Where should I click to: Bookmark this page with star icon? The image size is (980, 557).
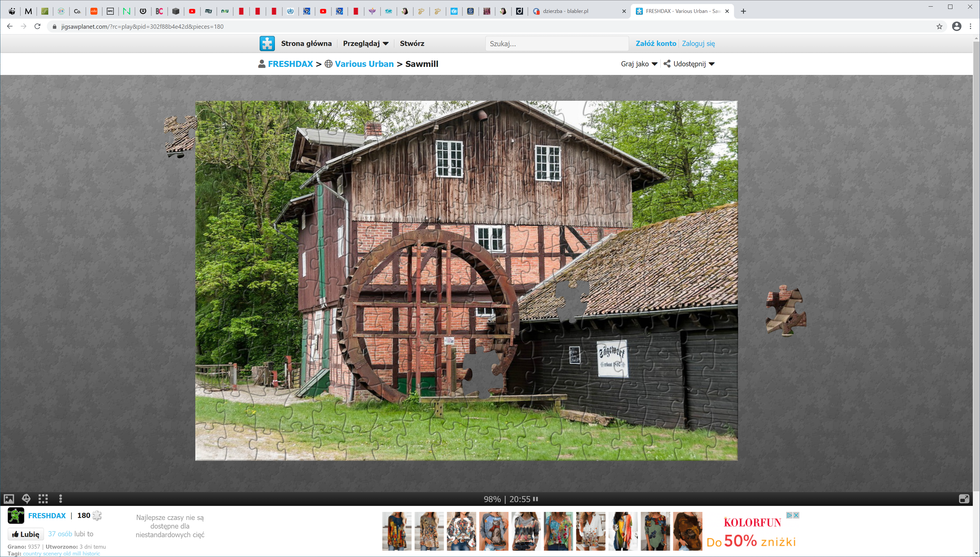pyautogui.click(x=940, y=26)
